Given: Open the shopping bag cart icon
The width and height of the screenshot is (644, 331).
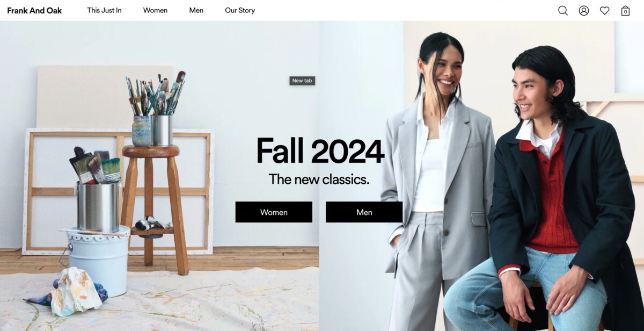Looking at the screenshot, I should [625, 11].
